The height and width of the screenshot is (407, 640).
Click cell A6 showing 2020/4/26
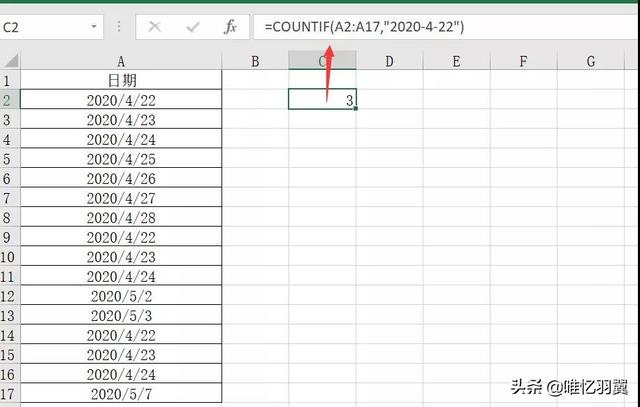pos(121,178)
